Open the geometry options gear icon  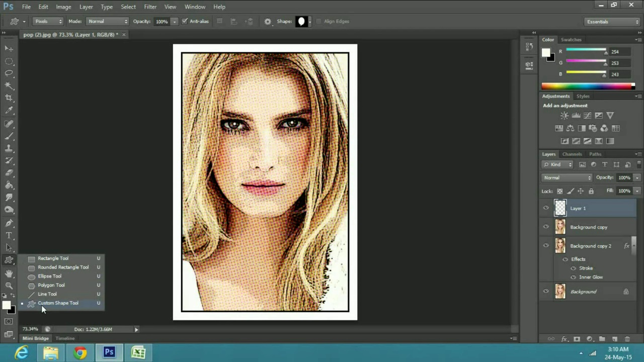tap(268, 22)
